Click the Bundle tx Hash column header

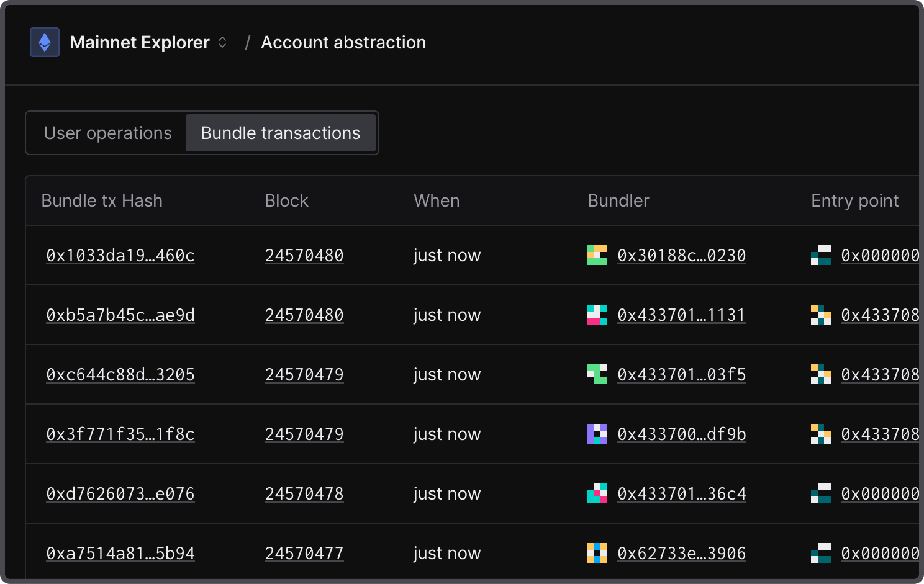tap(102, 200)
